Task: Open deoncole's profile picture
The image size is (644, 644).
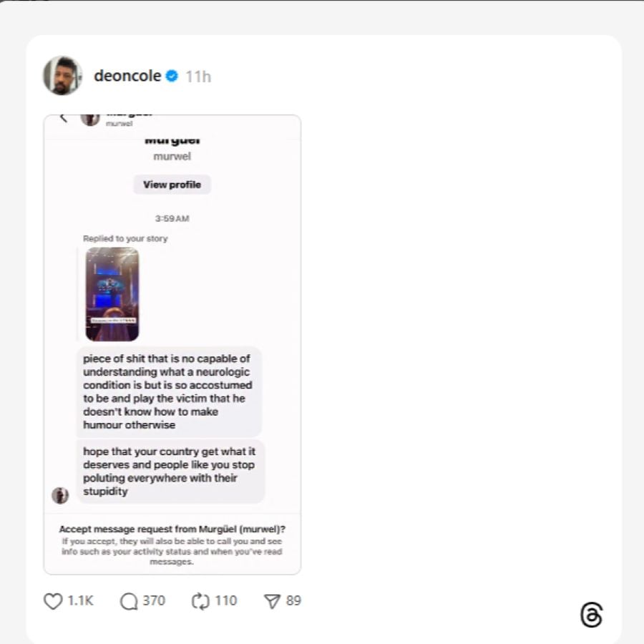Action: (62, 76)
